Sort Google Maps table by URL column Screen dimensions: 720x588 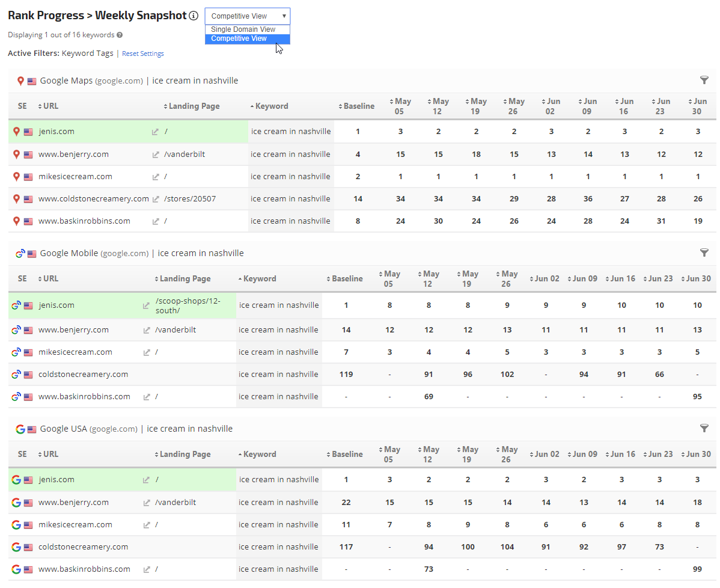pos(50,106)
